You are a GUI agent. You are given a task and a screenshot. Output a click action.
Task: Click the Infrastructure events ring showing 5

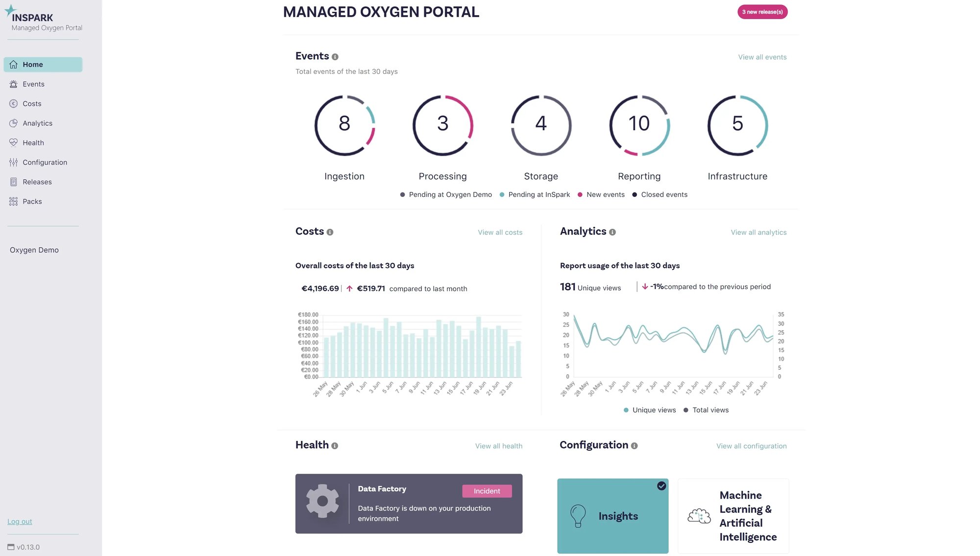737,125
